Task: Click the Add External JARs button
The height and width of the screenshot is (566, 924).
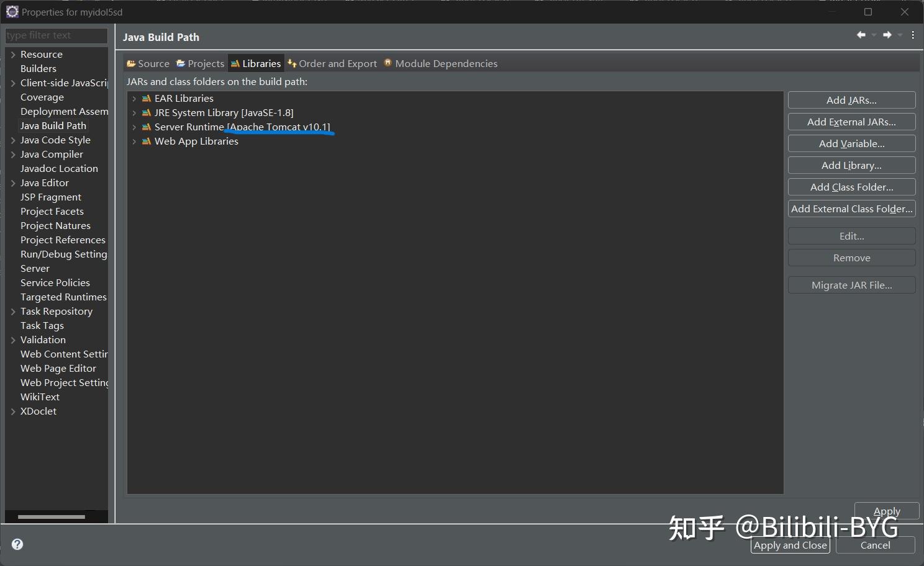Action: (851, 122)
